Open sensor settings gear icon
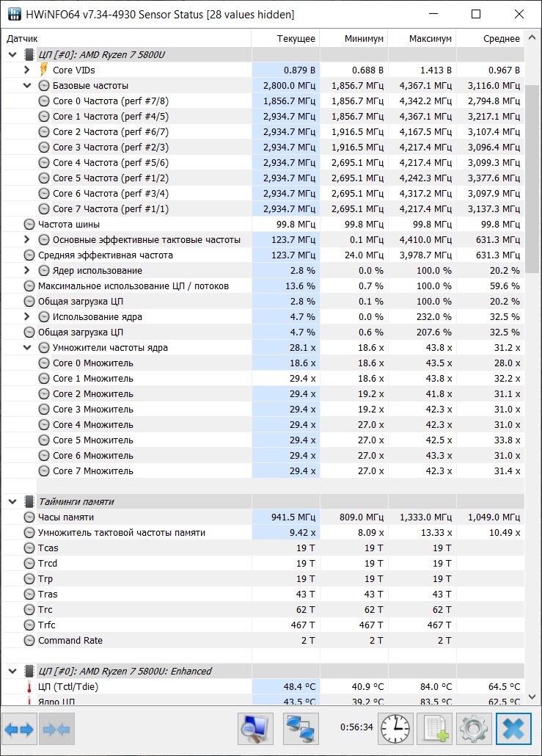This screenshot has width=542, height=756. pyautogui.click(x=474, y=729)
